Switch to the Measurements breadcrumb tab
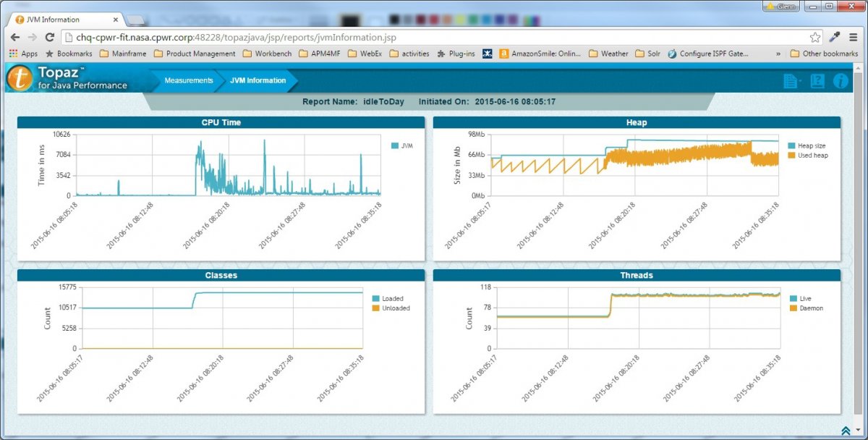This screenshot has width=868, height=440. pos(188,81)
